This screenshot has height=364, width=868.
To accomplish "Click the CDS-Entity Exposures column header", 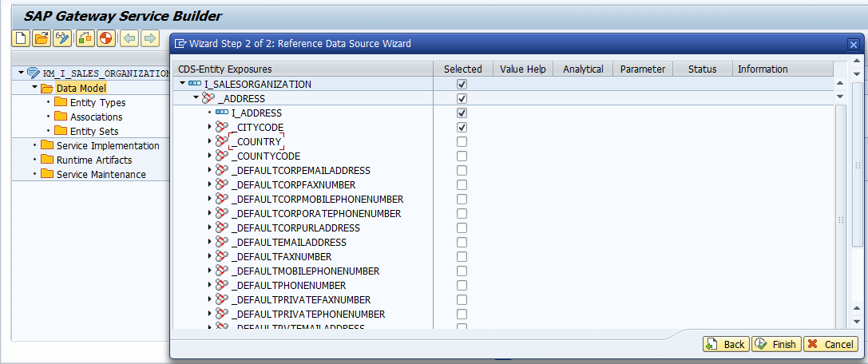I will point(303,69).
